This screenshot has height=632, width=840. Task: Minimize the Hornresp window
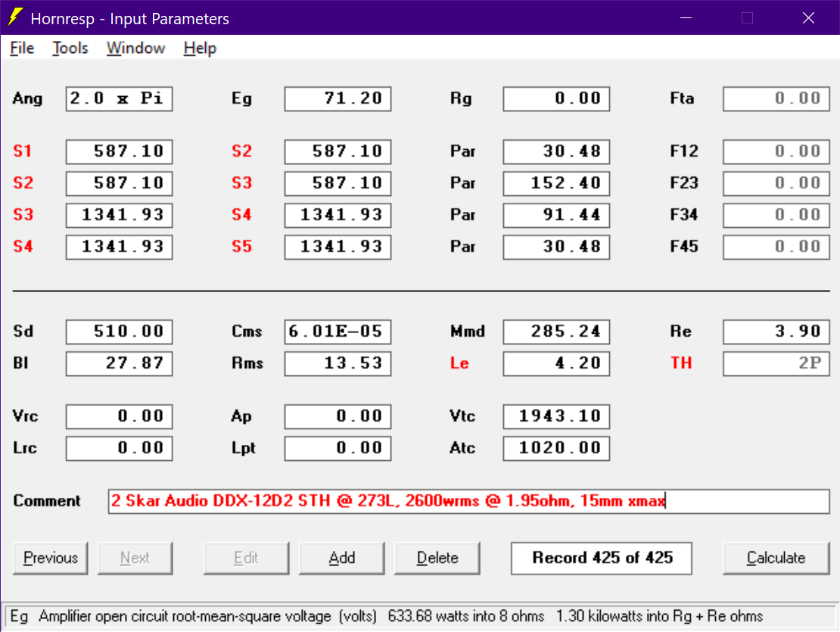point(686,17)
